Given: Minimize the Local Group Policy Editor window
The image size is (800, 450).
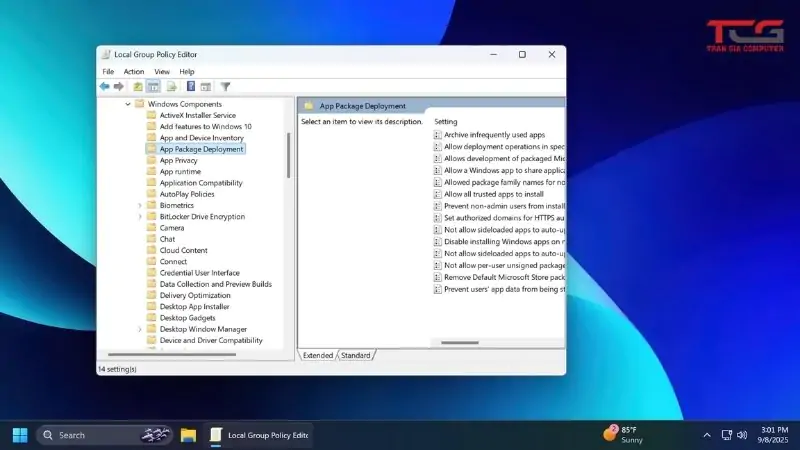Looking at the screenshot, I should tap(493, 55).
